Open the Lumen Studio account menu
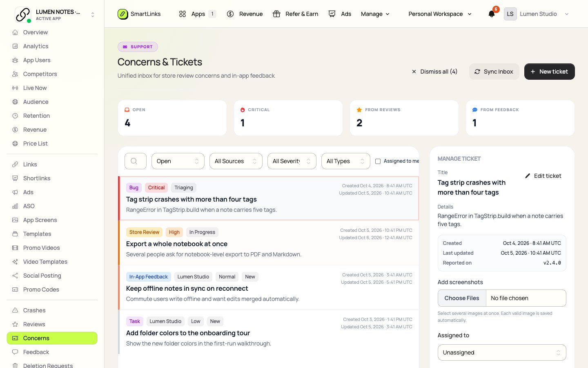The width and height of the screenshot is (588, 368). 537,14
